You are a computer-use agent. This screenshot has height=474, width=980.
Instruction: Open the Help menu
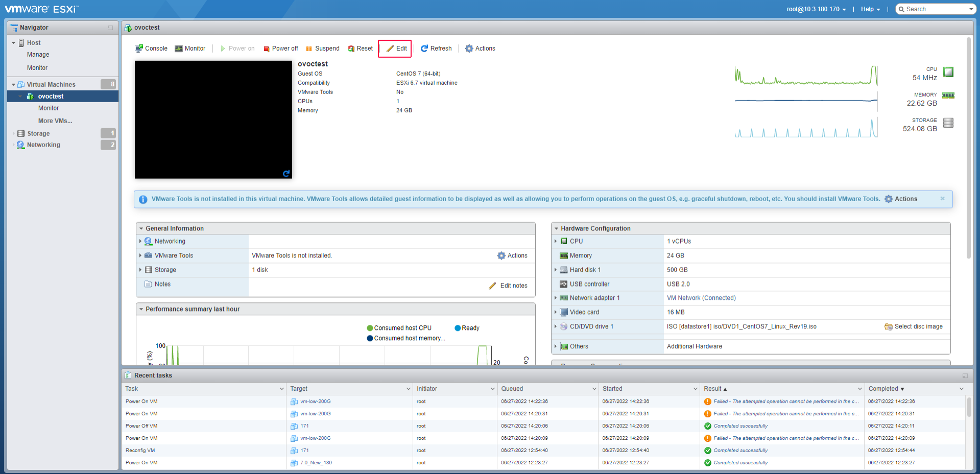pyautogui.click(x=870, y=9)
